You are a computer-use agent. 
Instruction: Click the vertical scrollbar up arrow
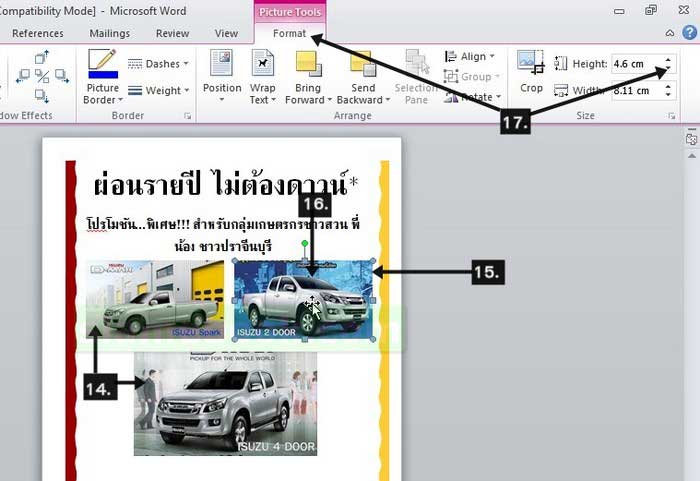tap(692, 156)
